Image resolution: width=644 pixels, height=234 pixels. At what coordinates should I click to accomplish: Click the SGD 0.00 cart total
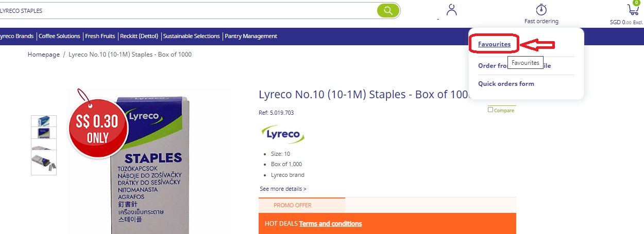(x=626, y=22)
